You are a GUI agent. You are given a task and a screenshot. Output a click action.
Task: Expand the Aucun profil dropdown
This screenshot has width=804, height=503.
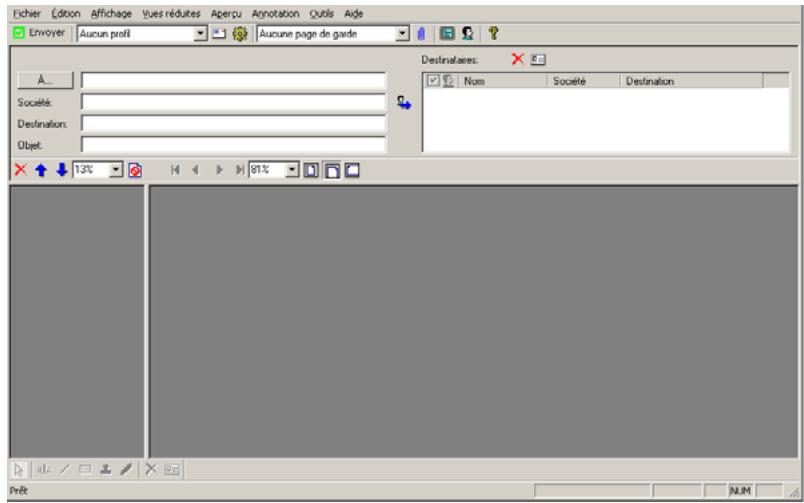point(200,34)
